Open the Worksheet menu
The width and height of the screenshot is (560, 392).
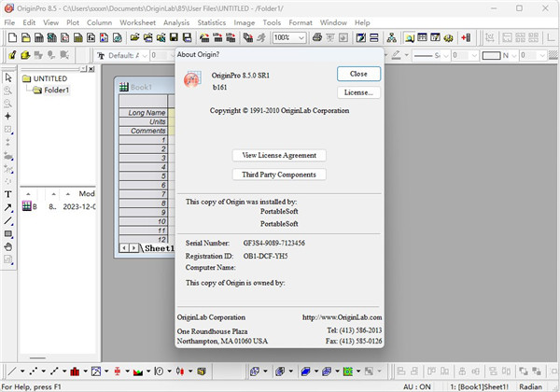(137, 21)
